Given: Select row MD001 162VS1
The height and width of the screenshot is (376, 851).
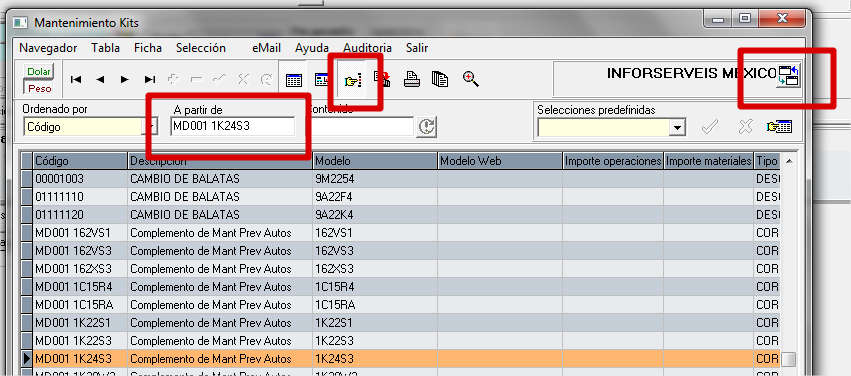Looking at the screenshot, I should pyautogui.click(x=400, y=233).
